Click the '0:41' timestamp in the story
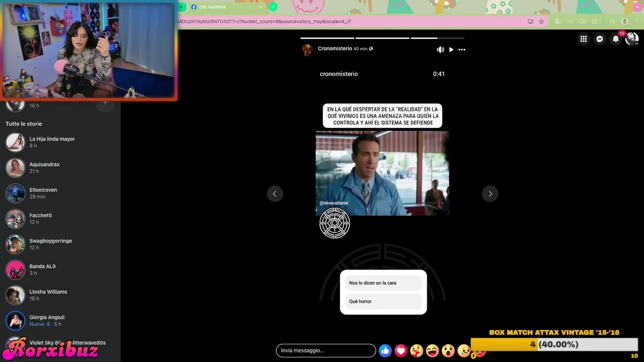 pyautogui.click(x=439, y=74)
